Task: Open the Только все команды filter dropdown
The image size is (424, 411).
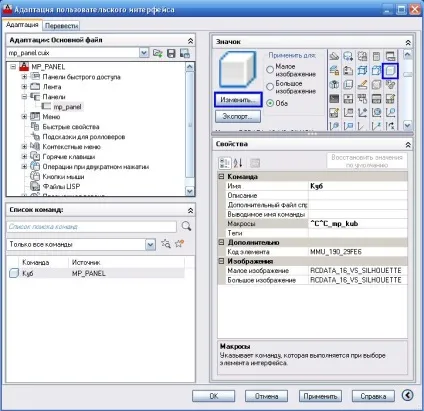Action: pyautogui.click(x=150, y=245)
